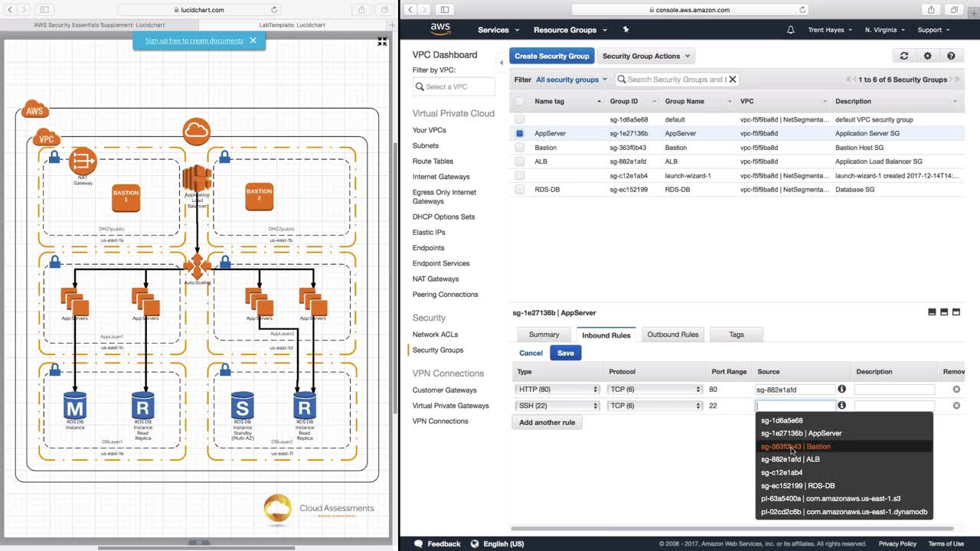Click Create Security Group button
This screenshot has width=980, height=551.
coord(551,56)
